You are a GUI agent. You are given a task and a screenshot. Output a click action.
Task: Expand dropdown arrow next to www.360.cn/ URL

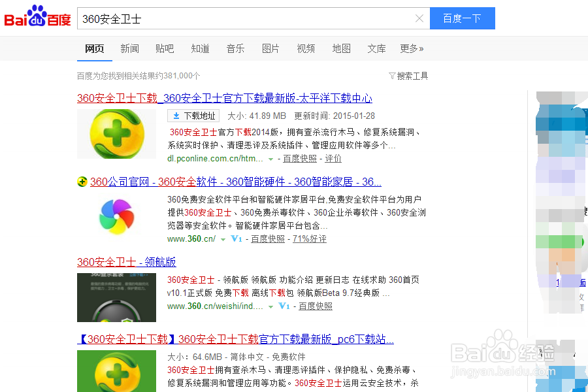[x=223, y=239]
